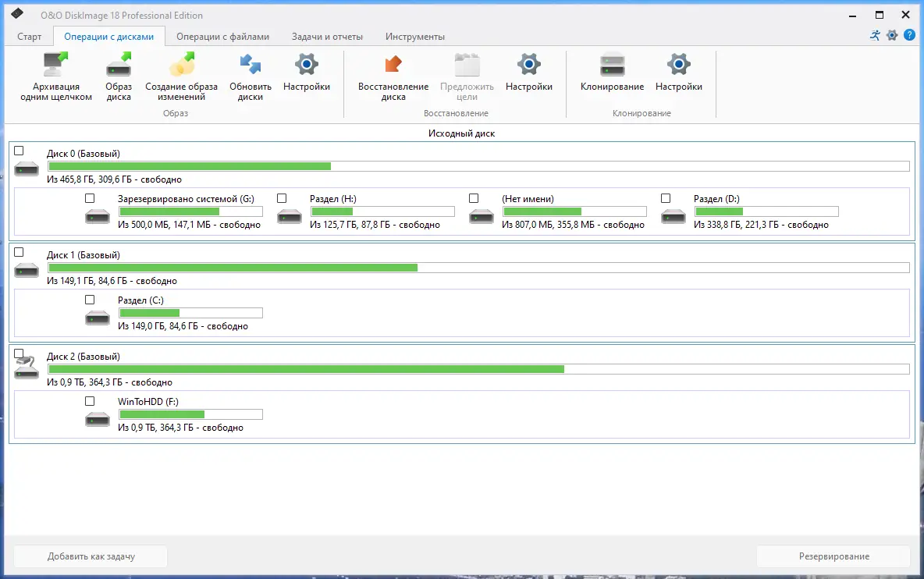Click drive icon of Зарезервировано системой (G:)
This screenshot has height=579, width=924.
pos(98,216)
